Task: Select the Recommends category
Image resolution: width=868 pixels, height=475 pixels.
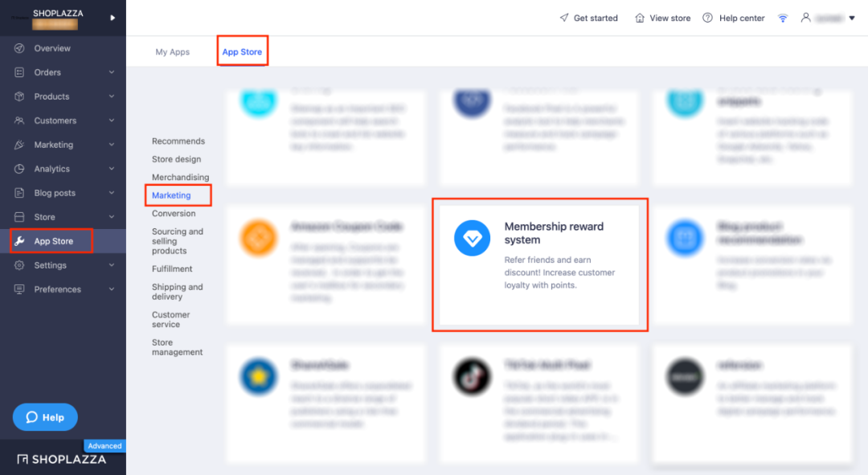Action: (178, 141)
